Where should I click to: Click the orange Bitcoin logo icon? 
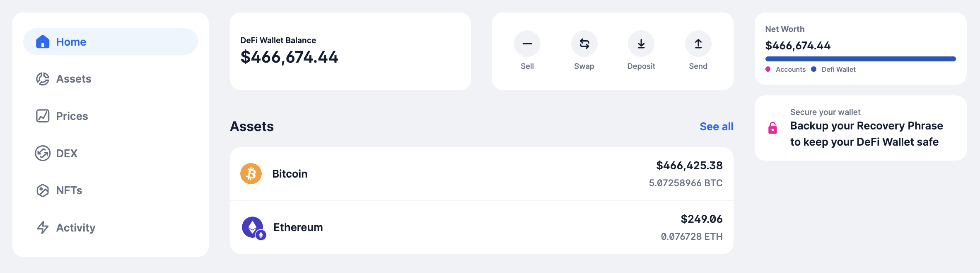point(251,173)
